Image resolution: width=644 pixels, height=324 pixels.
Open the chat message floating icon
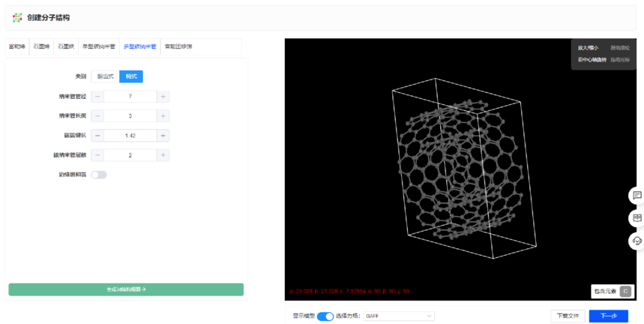pyautogui.click(x=637, y=196)
